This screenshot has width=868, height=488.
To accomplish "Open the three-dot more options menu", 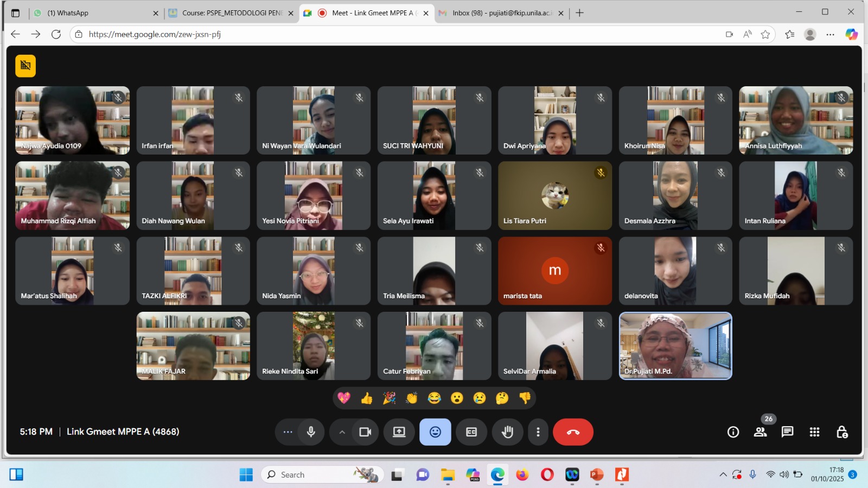I will 538,432.
